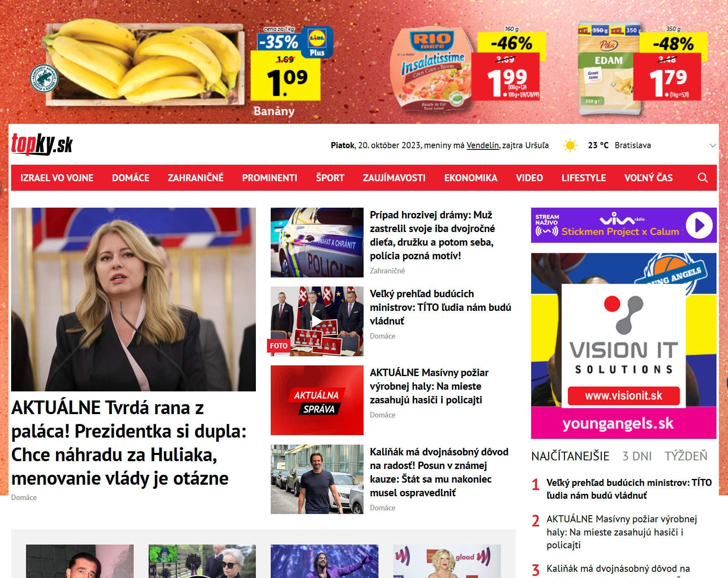Image resolution: width=728 pixels, height=578 pixels.
Task: Open the topky.sk logo homepage
Action: click(42, 144)
